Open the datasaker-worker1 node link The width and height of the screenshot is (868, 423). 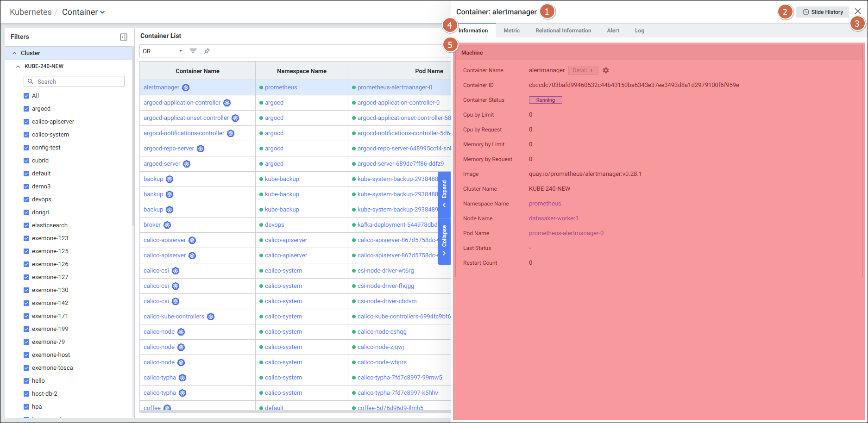click(554, 218)
